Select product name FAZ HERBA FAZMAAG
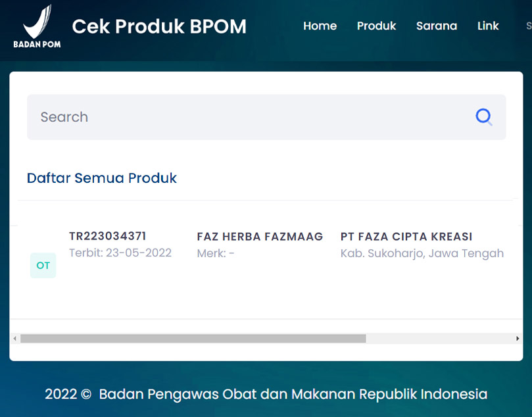 [x=260, y=237]
